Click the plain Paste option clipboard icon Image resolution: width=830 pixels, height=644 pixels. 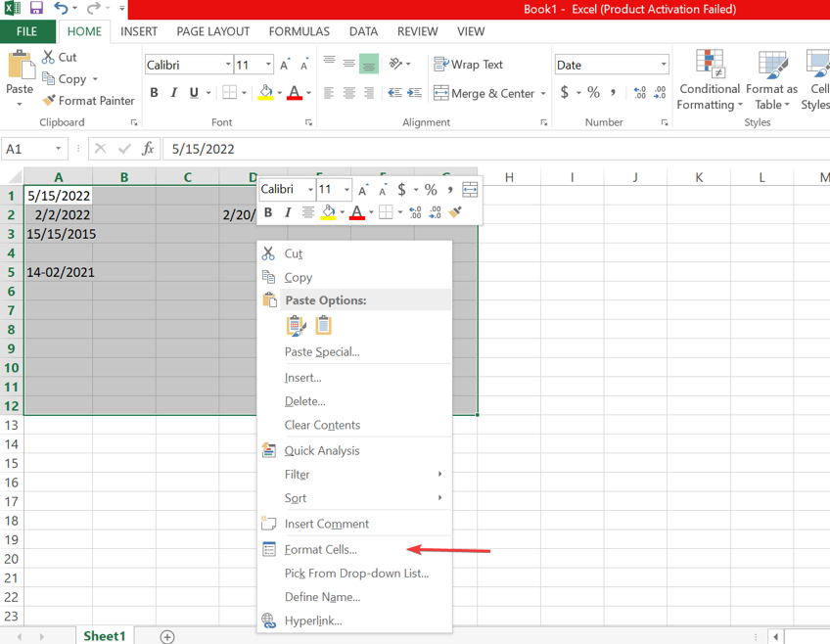click(323, 326)
